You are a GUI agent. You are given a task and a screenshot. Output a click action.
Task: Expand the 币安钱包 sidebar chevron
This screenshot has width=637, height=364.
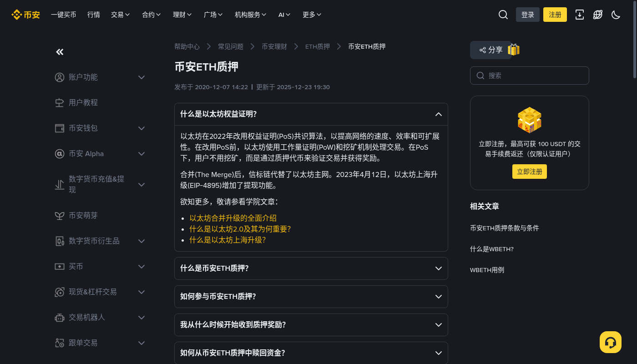coord(142,128)
